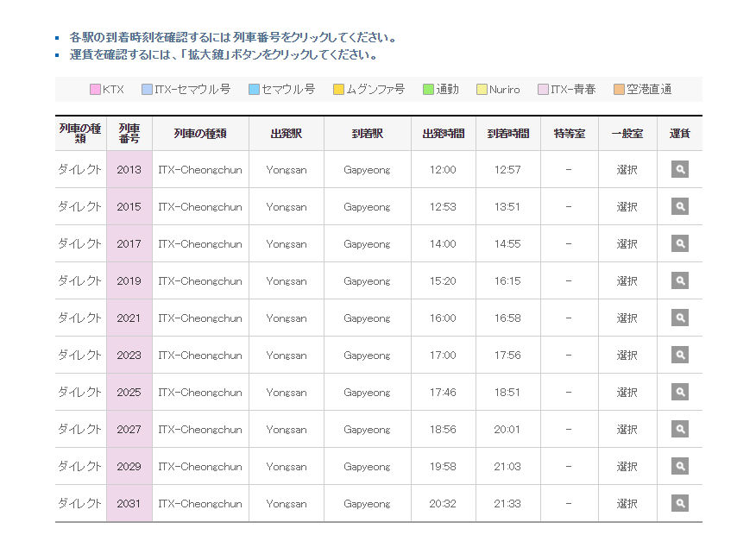Select train number 2031
The width and height of the screenshot is (756, 535).
coord(129,503)
